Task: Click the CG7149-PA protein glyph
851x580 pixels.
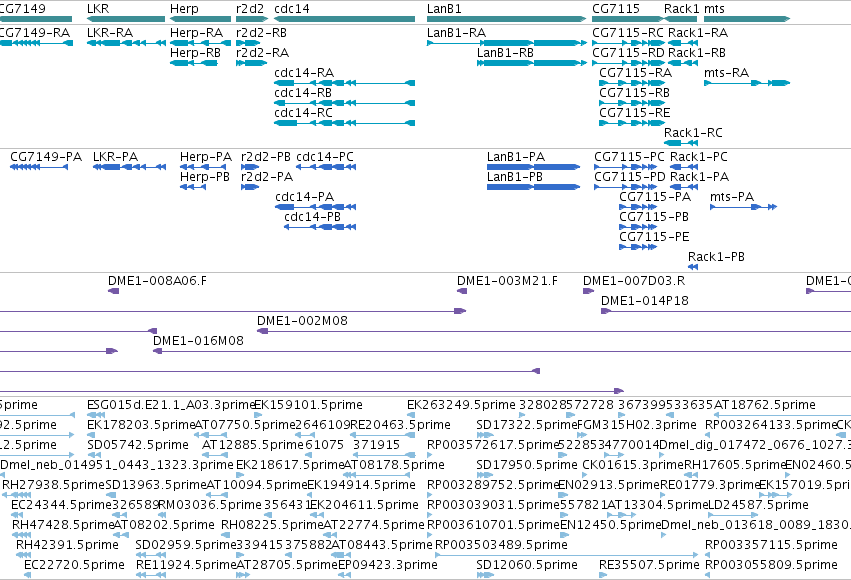Action: tap(39, 167)
